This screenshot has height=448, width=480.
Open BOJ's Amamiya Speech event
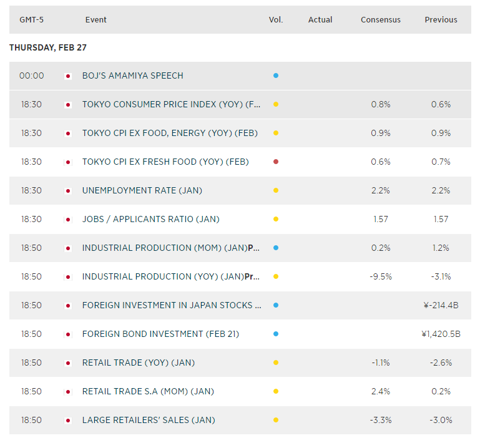click(x=132, y=75)
